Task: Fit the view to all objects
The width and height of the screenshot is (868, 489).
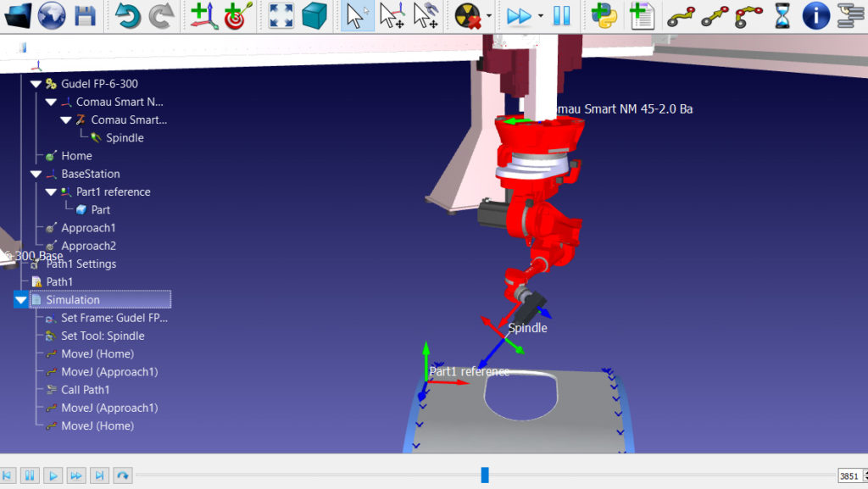Action: tap(281, 14)
